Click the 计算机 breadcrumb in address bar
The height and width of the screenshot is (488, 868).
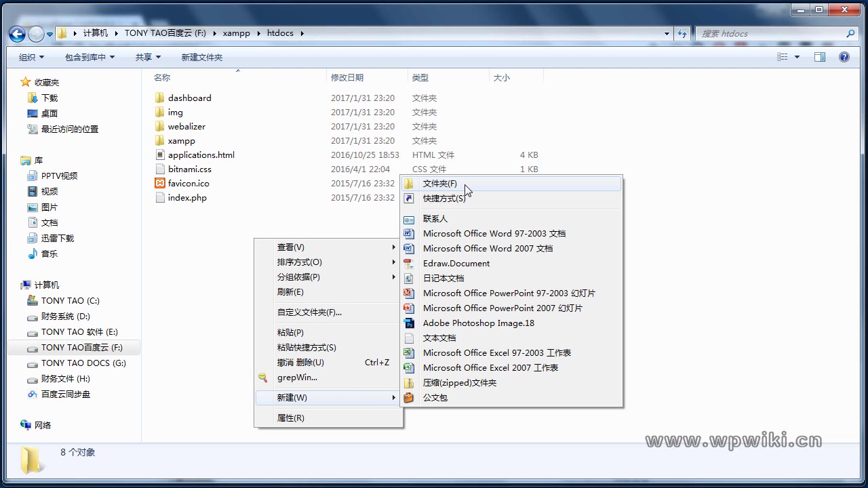point(96,33)
